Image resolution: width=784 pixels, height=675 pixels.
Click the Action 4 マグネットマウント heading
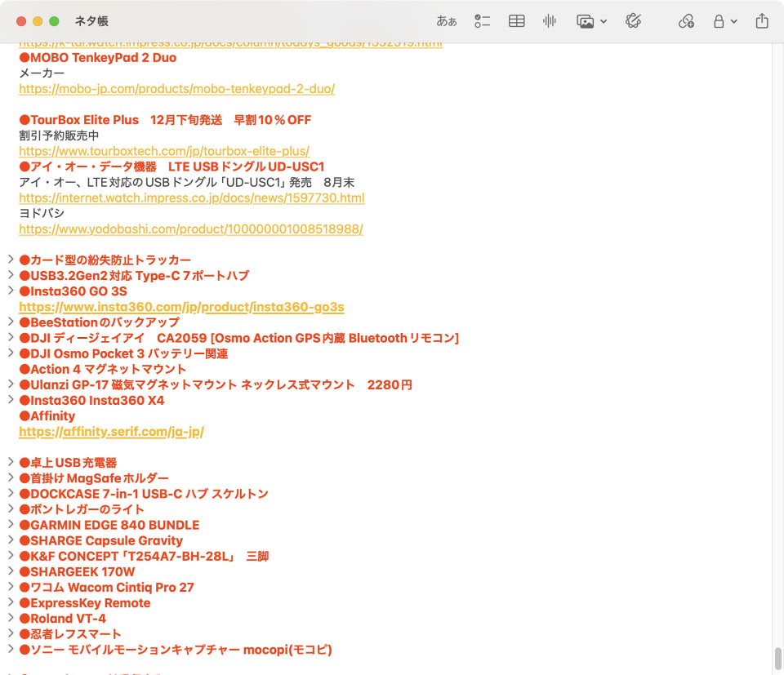(x=103, y=369)
